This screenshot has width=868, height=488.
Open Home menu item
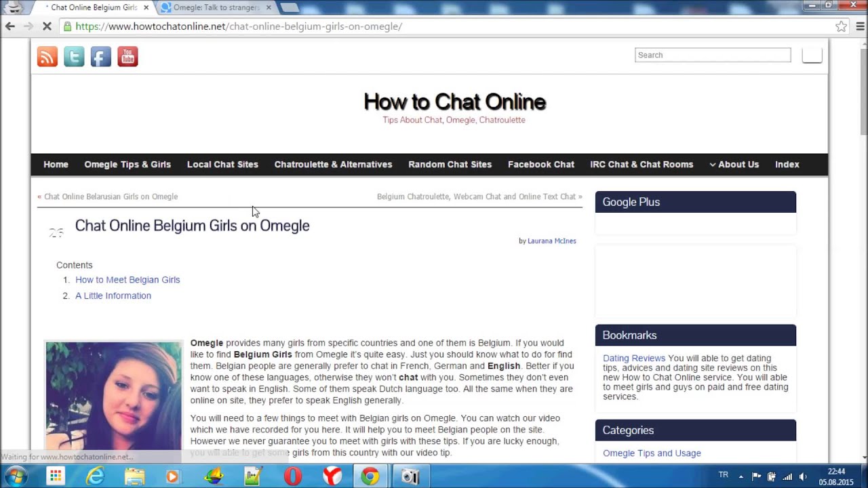[x=56, y=164]
